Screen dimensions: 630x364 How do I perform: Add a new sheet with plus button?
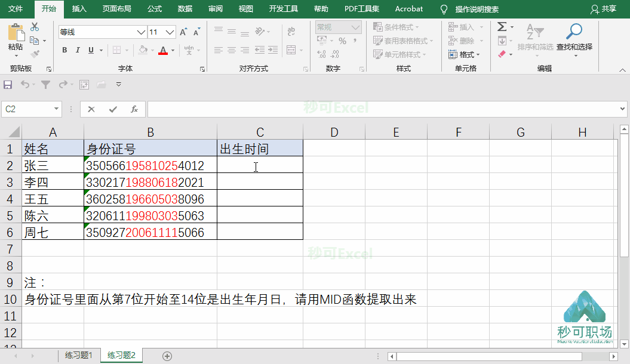point(167,356)
